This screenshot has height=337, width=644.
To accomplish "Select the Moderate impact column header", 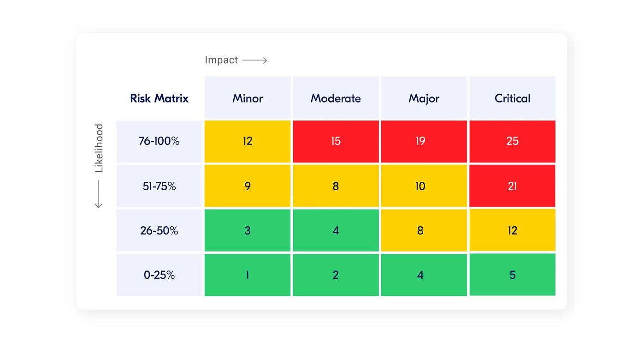I will (336, 98).
